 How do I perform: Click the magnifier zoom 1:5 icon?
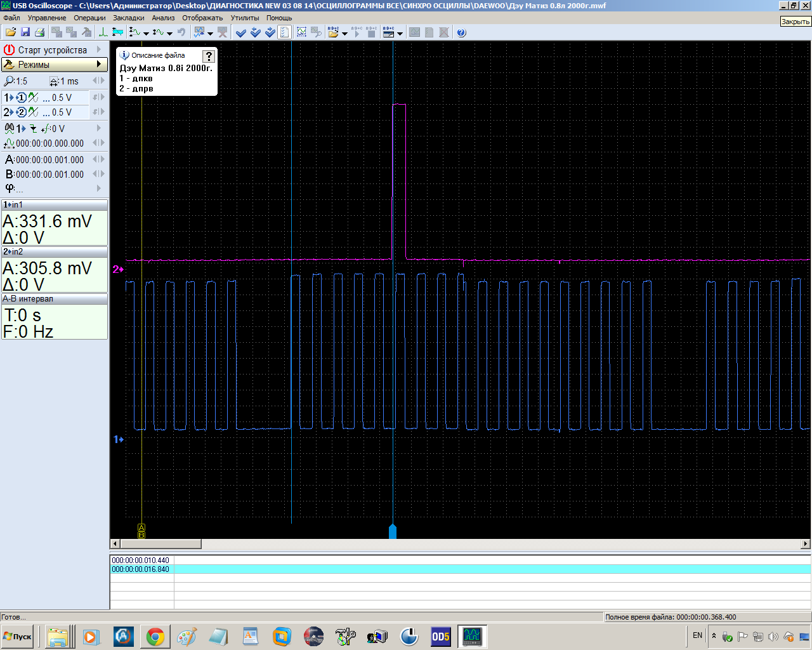point(8,81)
